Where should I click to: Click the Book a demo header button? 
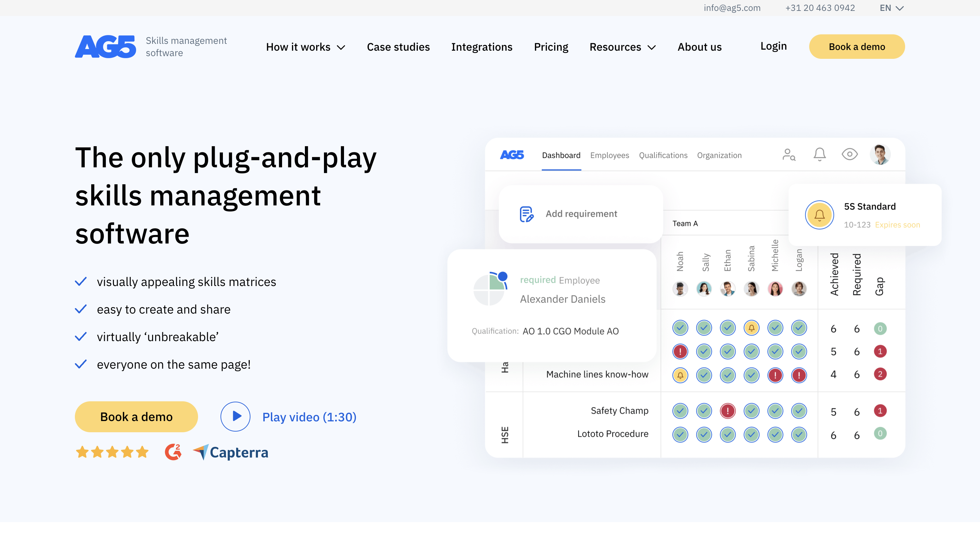[856, 47]
